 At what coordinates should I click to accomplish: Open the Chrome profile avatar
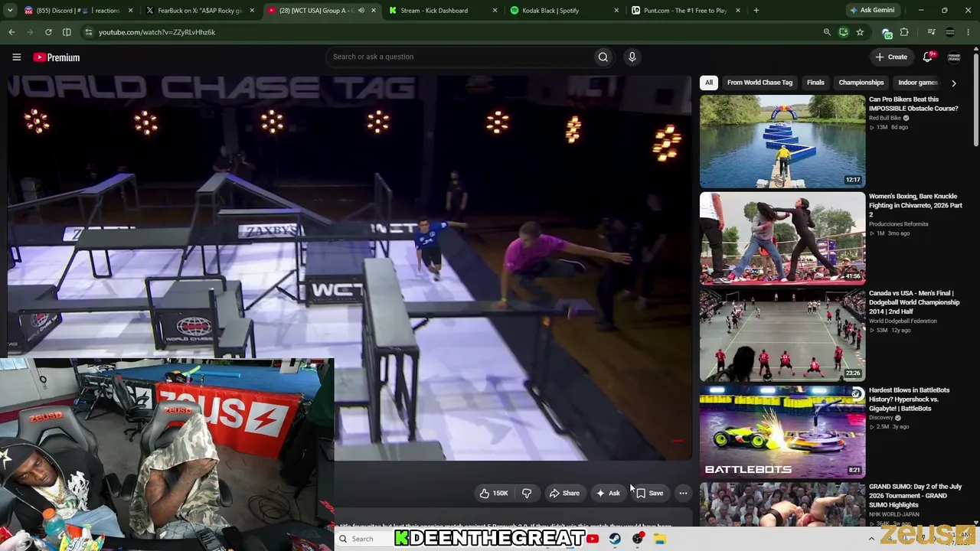coord(949,32)
